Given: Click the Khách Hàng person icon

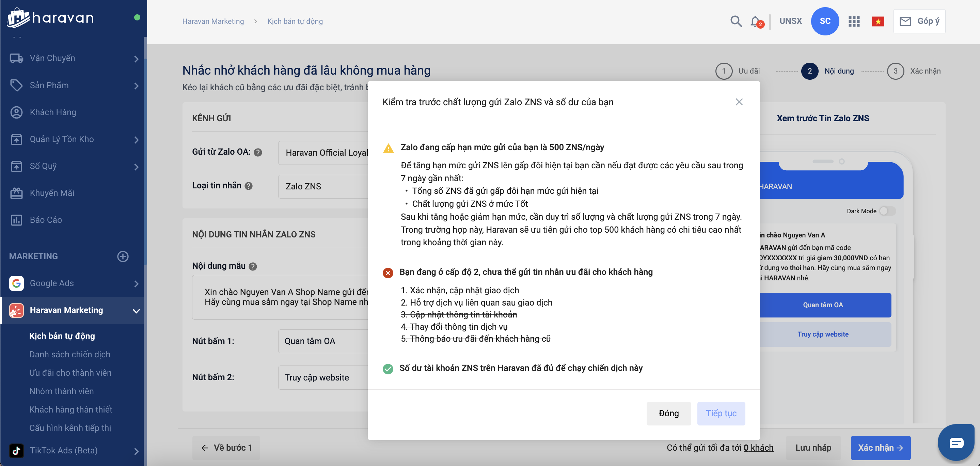Looking at the screenshot, I should [16, 112].
